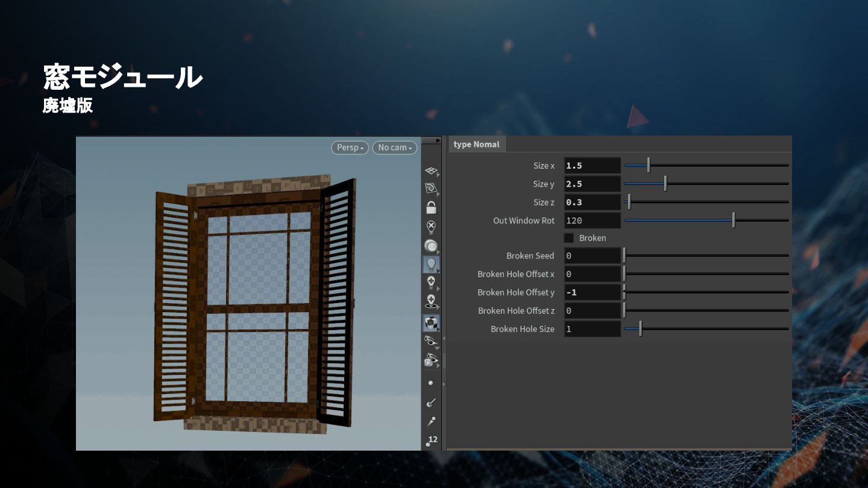Enable the Broken checkbox

pyautogui.click(x=569, y=238)
